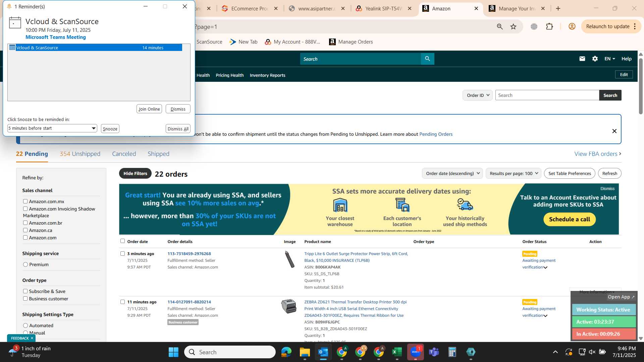Image resolution: width=644 pixels, height=362 pixels.
Task: Expand Awaiting payment verification for Tripp Lite order
Action: point(545,267)
